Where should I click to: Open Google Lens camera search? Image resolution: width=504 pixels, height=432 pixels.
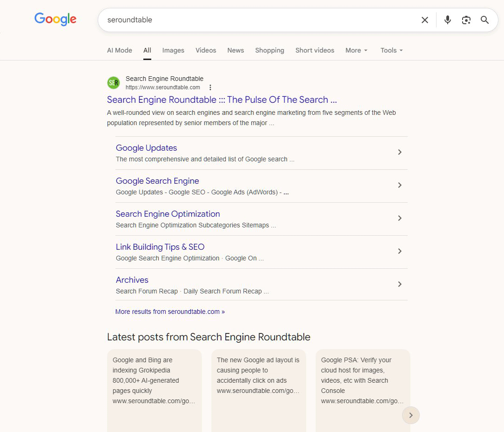pos(466,20)
